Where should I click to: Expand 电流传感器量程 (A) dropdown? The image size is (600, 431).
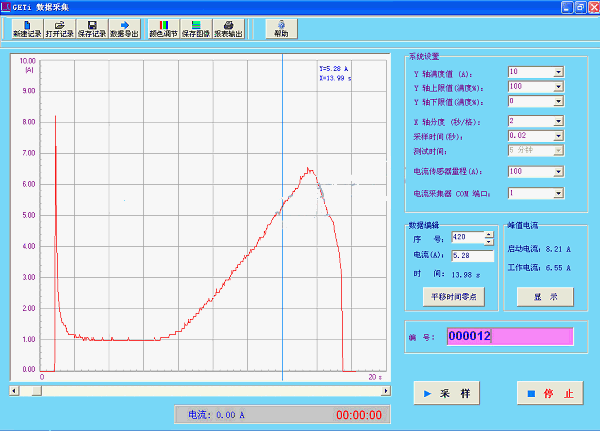coord(558,172)
